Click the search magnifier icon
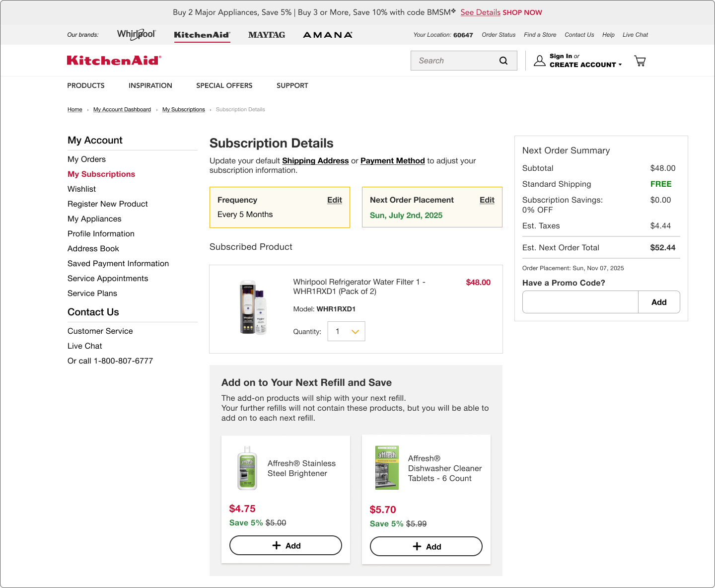The width and height of the screenshot is (715, 588). click(x=503, y=61)
